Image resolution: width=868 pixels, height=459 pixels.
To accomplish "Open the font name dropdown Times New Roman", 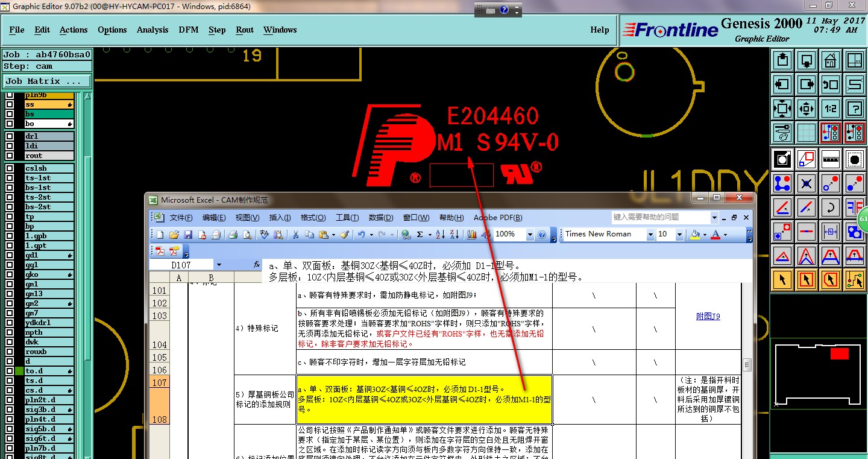I will pyautogui.click(x=650, y=235).
